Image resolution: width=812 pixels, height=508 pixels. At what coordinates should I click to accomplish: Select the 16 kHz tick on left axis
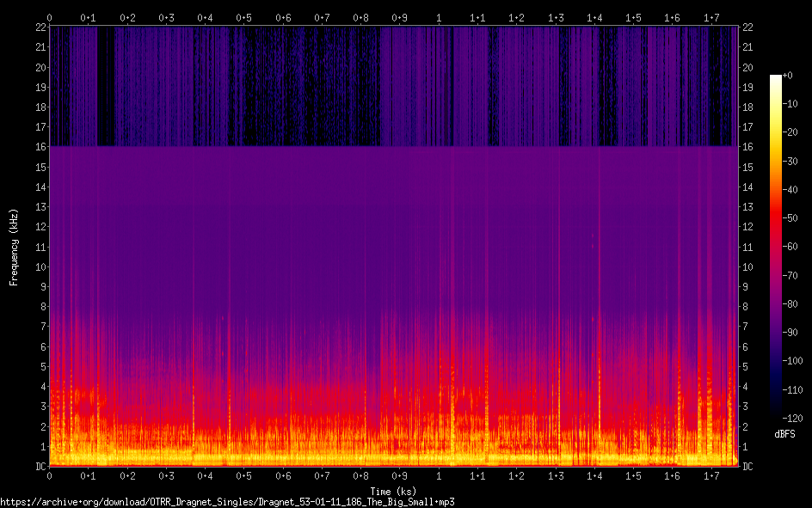click(x=39, y=147)
